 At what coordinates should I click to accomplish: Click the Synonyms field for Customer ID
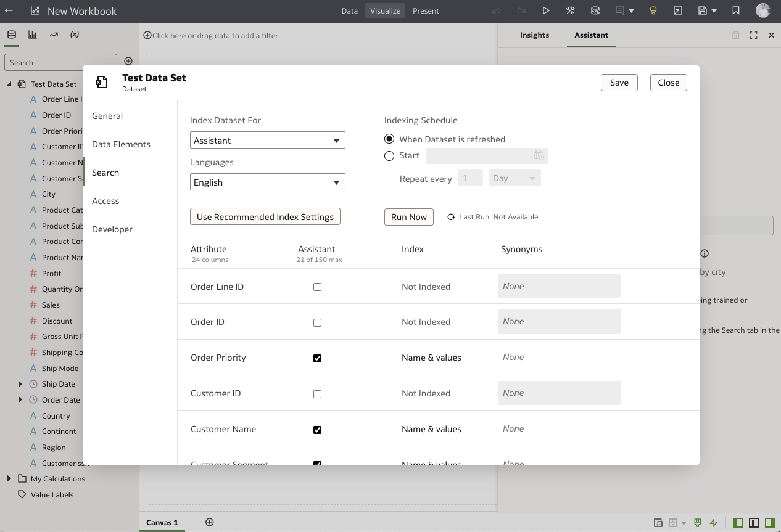coord(558,393)
